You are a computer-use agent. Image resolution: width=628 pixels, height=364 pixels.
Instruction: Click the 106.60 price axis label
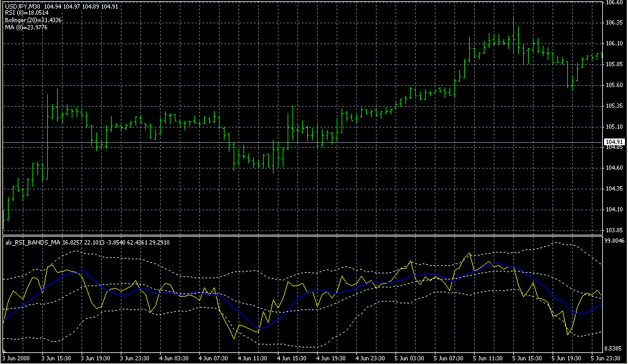(x=614, y=2)
